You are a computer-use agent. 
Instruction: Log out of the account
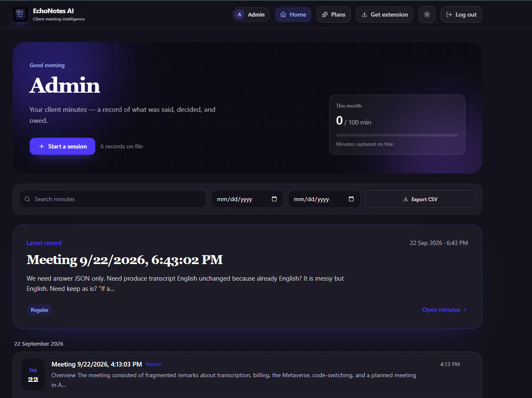[461, 14]
